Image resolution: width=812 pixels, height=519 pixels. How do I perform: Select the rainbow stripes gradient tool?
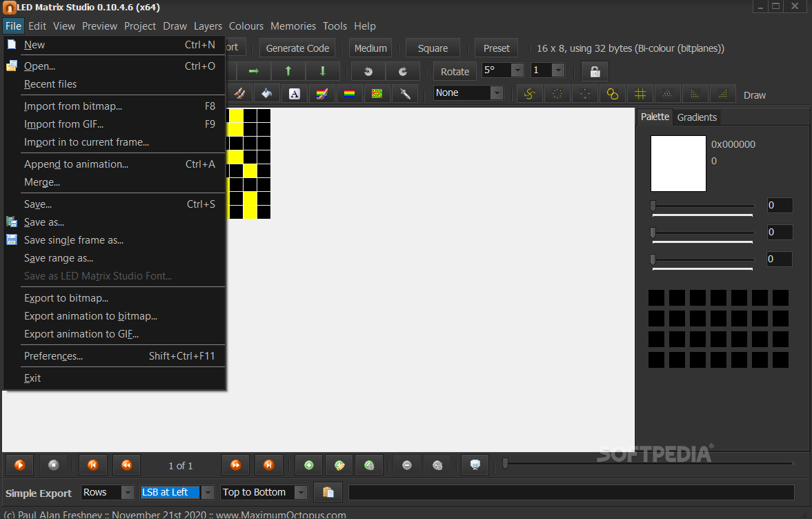tap(350, 94)
